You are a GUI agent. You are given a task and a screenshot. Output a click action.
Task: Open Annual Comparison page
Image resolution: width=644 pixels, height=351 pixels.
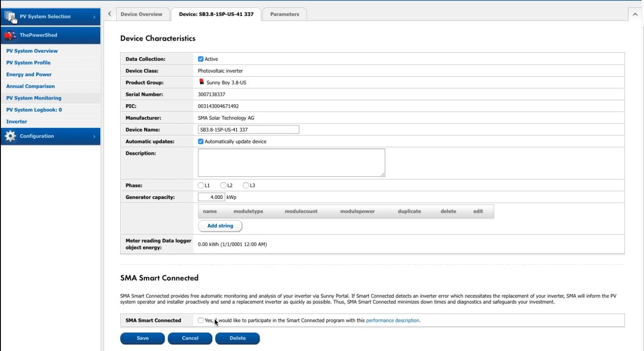point(31,86)
